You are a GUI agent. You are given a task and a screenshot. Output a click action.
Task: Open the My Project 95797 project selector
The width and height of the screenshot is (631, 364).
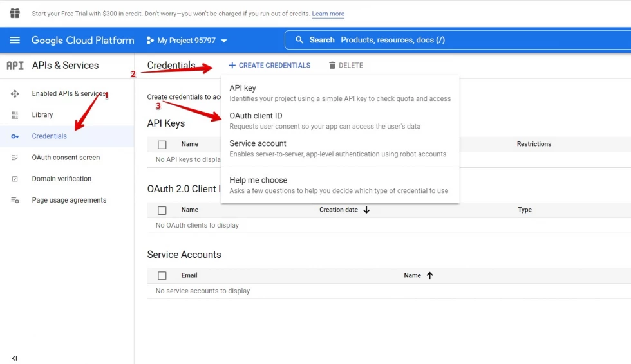(x=187, y=41)
